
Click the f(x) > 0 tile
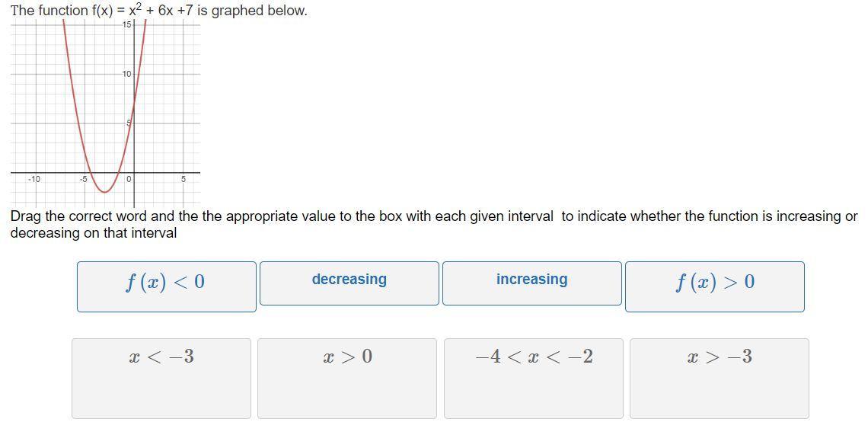pos(715,286)
